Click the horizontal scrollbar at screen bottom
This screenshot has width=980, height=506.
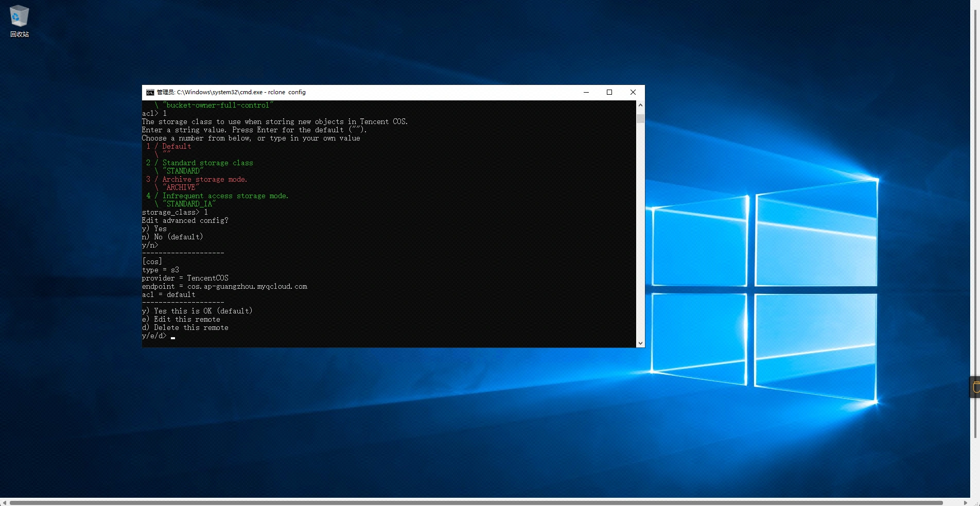476,502
